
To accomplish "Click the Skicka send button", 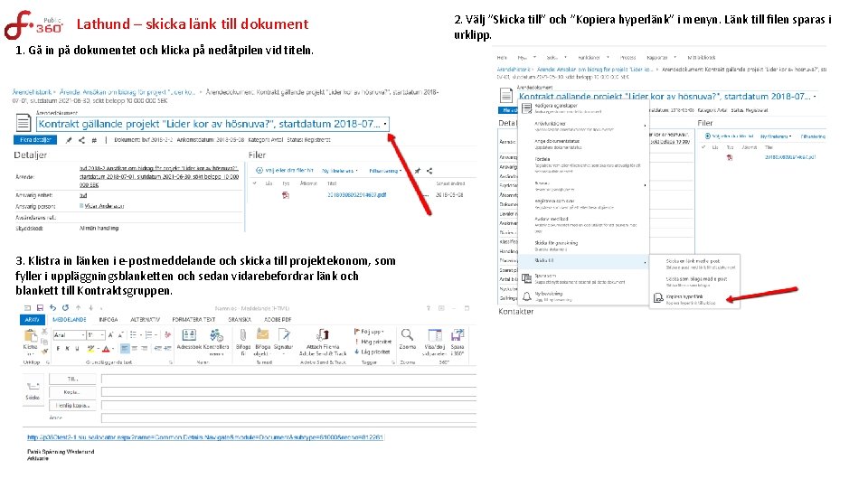I will coord(33,391).
